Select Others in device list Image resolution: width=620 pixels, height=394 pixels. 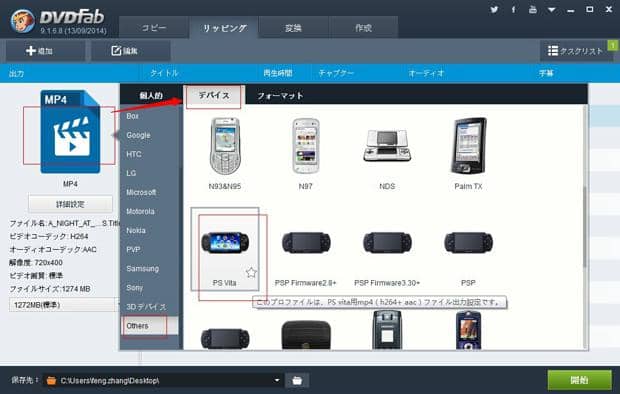pos(150,326)
